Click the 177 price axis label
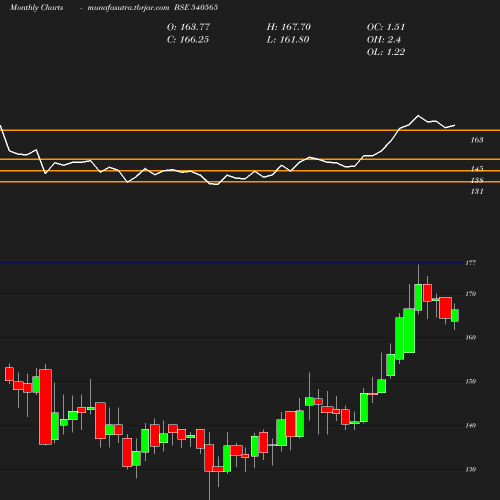This screenshot has width=500, height=500. [x=471, y=263]
